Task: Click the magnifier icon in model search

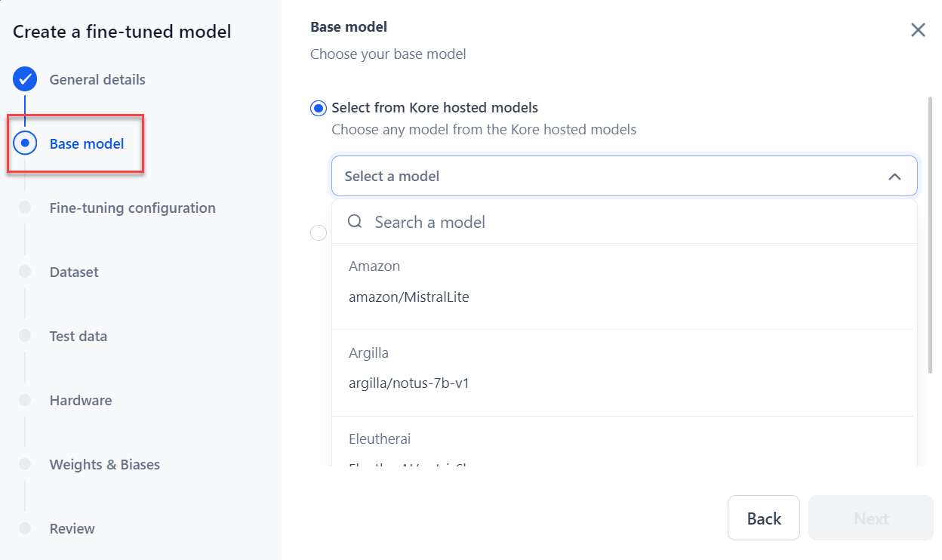Action: [355, 222]
